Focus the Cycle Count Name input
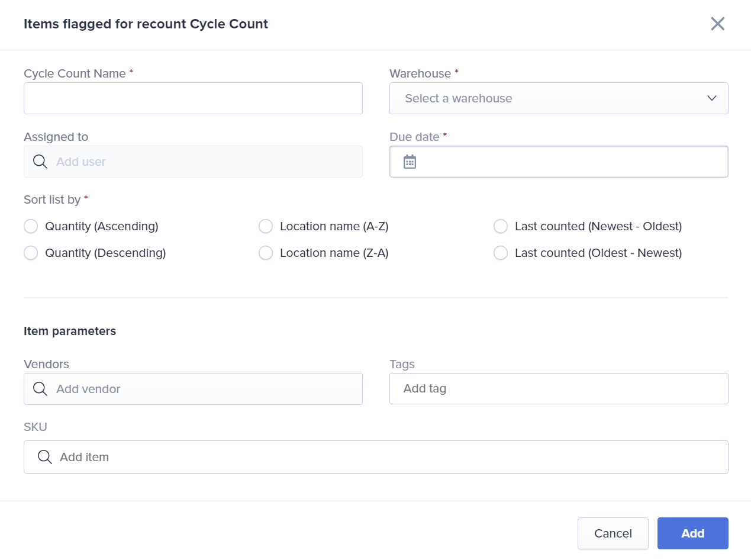This screenshot has width=751, height=560. click(x=193, y=98)
